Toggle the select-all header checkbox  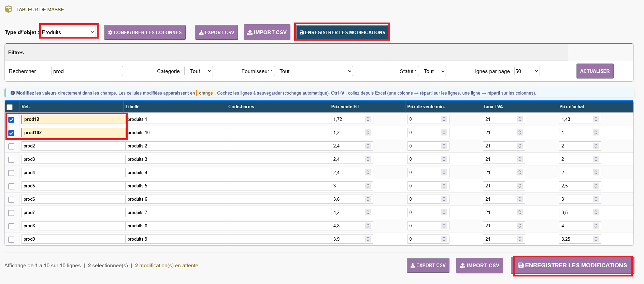pyautogui.click(x=10, y=107)
